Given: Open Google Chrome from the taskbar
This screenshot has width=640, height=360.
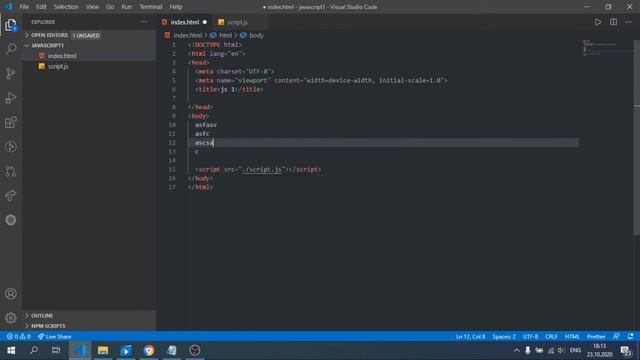Looking at the screenshot, I should pos(149,350).
